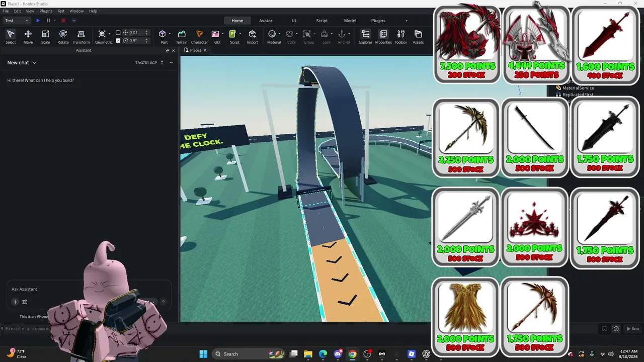Add a new ribbon tab with plus

click(x=407, y=21)
